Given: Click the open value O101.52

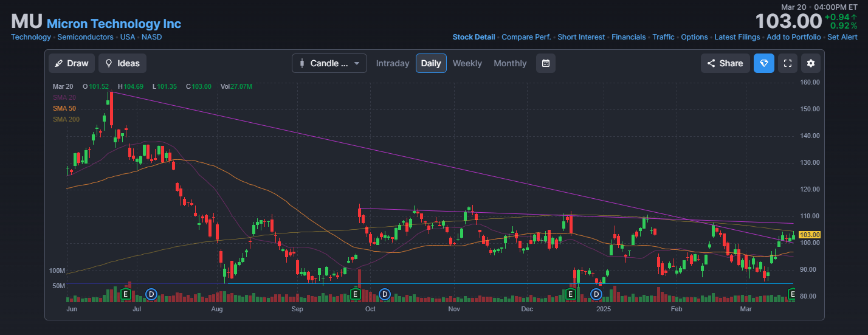Looking at the screenshot, I should click(96, 86).
